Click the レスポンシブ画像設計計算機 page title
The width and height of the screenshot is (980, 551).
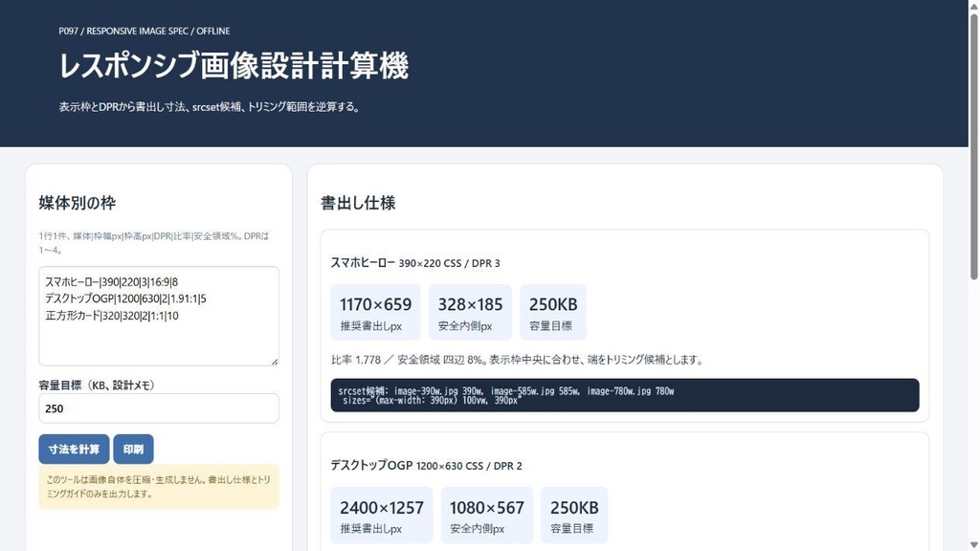(x=234, y=66)
